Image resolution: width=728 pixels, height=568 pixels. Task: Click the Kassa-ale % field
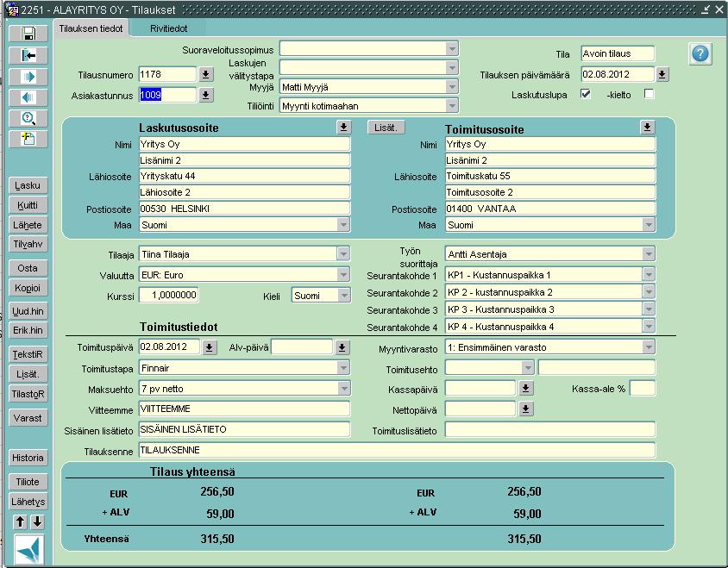click(643, 389)
